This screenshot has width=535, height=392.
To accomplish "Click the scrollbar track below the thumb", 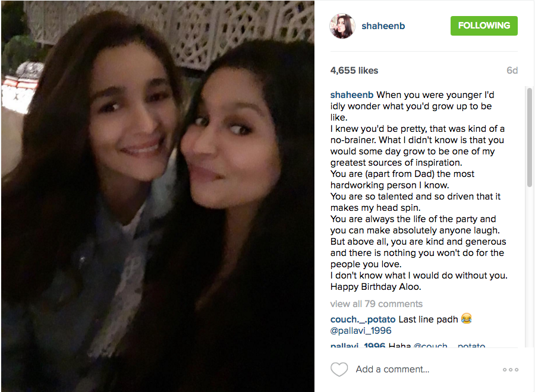I will pyautogui.click(x=530, y=267).
